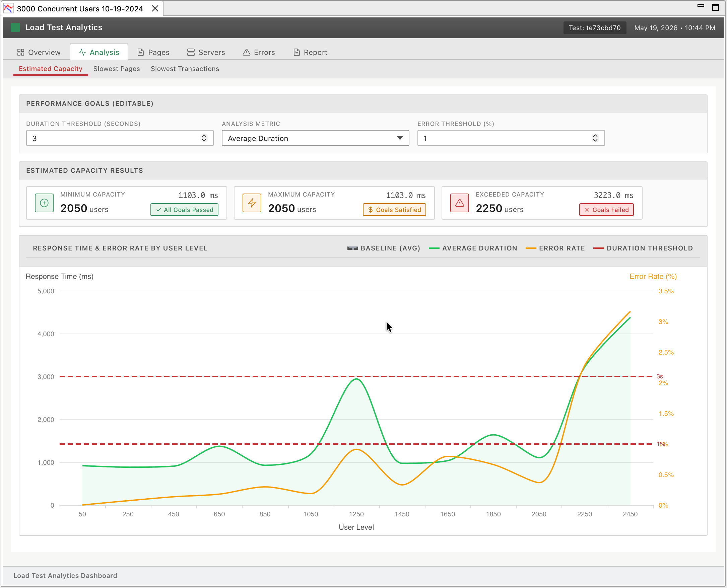Click the Servers stack icon

tap(191, 52)
